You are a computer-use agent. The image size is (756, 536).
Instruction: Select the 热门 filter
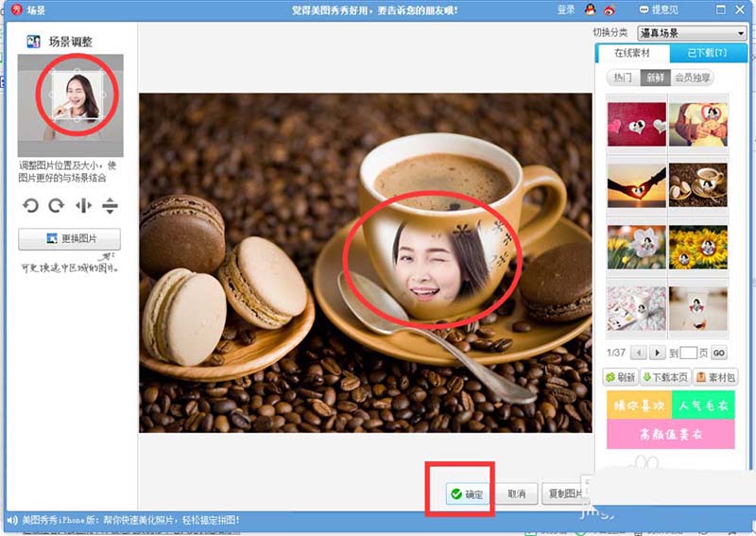623,78
